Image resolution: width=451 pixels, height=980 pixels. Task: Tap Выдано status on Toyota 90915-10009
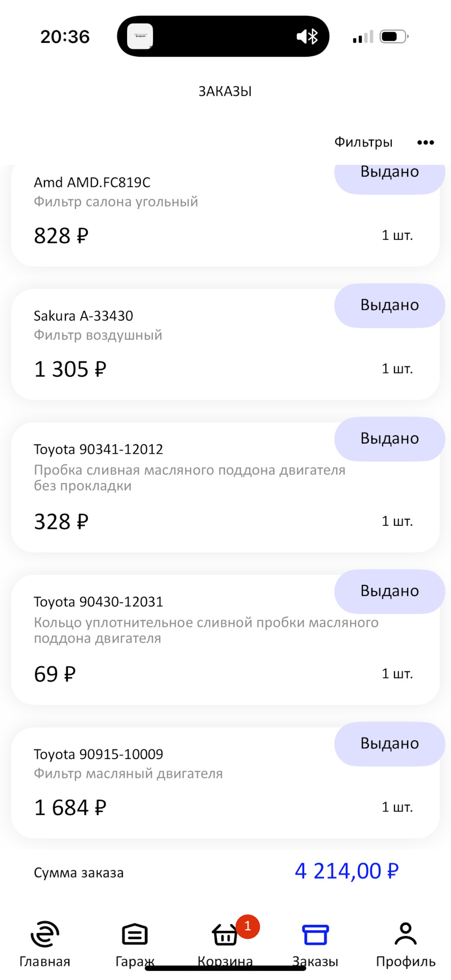(x=389, y=744)
